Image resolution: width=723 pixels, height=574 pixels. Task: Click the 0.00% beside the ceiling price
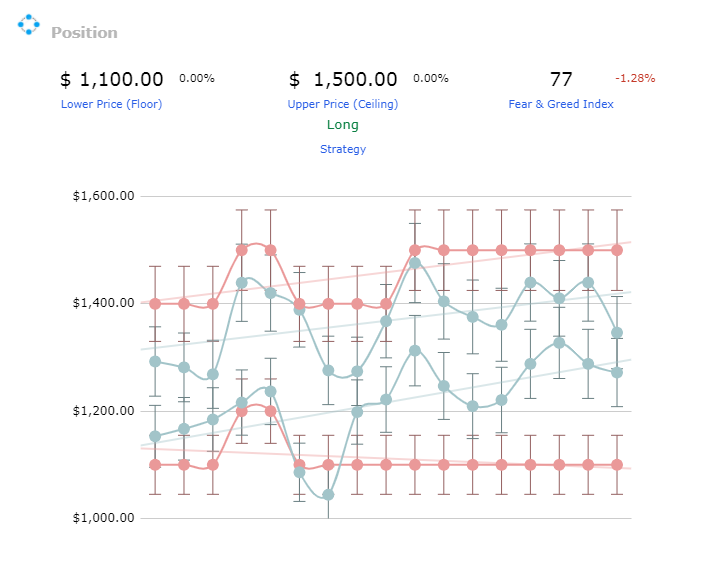pos(431,78)
